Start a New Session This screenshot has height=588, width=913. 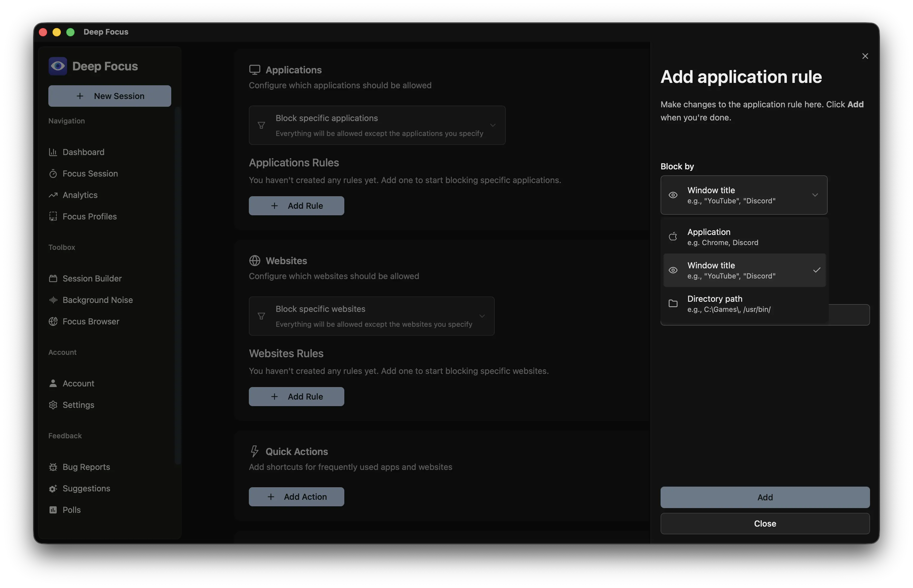(x=110, y=96)
